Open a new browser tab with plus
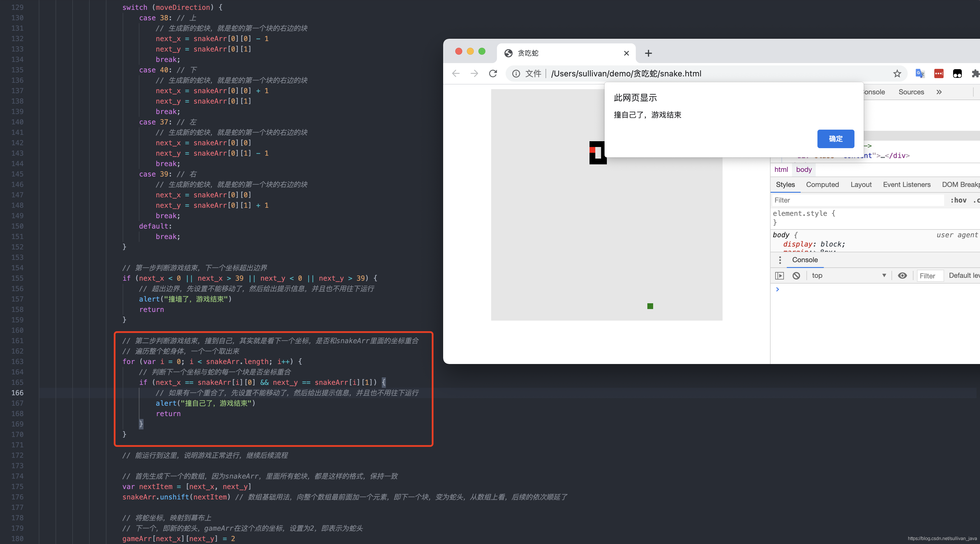 coord(648,53)
